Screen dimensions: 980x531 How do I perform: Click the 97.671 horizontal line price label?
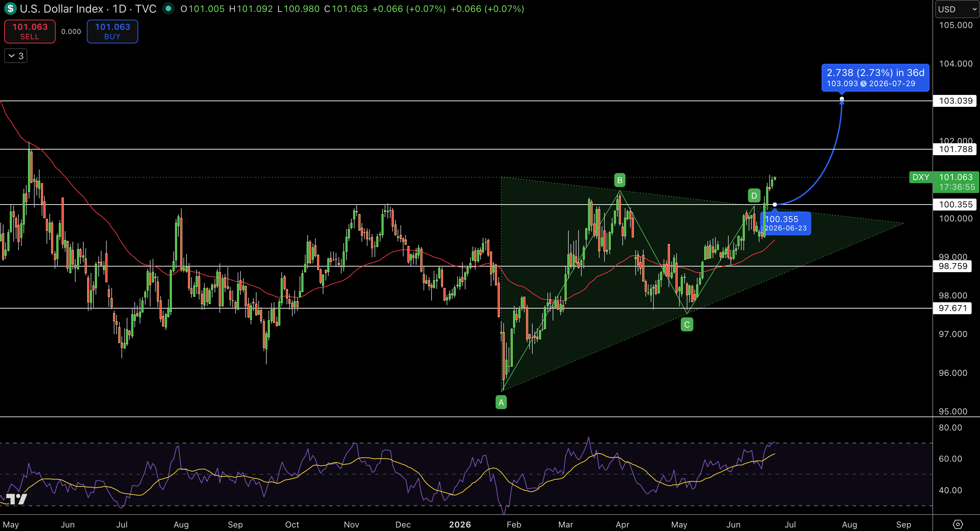(953, 308)
